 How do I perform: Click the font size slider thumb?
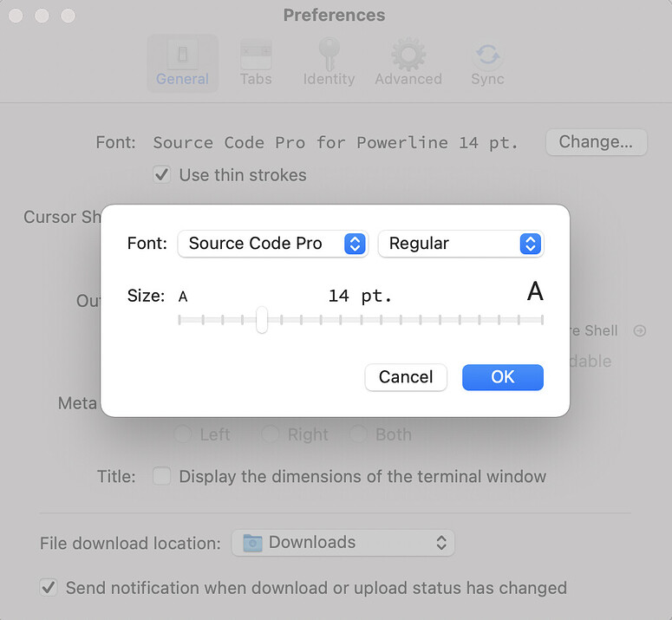(x=262, y=320)
